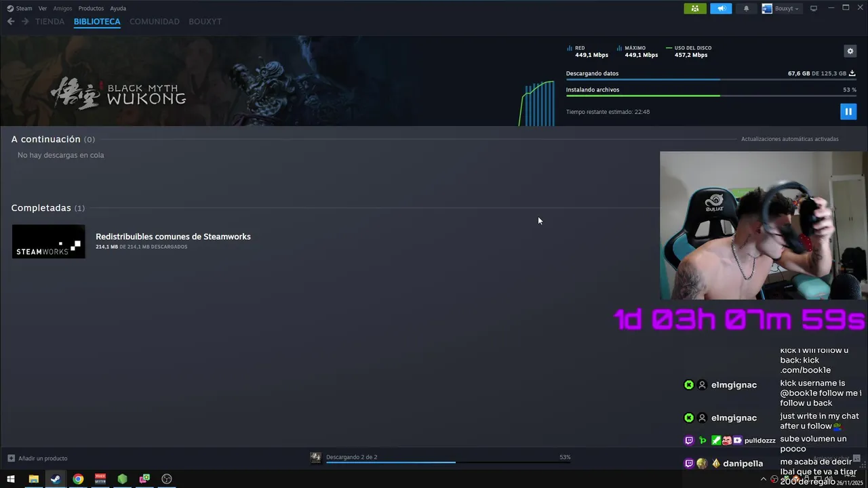Click the Twitch badge beside danipella
Screen dimensions: 868x488
click(x=689, y=464)
